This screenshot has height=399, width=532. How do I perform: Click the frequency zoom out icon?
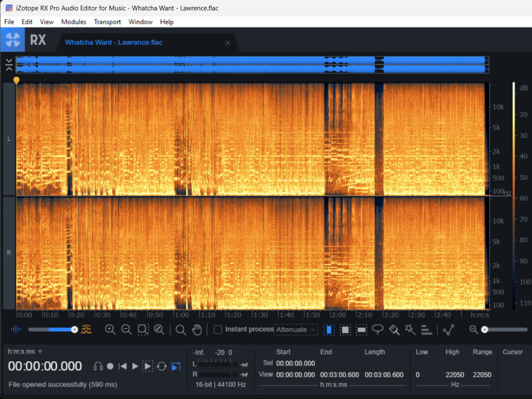click(473, 329)
